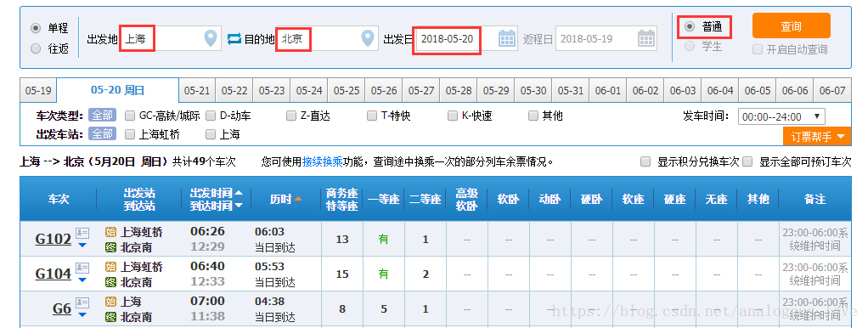Check the T-特快 train type filter
The image size is (868, 328).
point(372,116)
